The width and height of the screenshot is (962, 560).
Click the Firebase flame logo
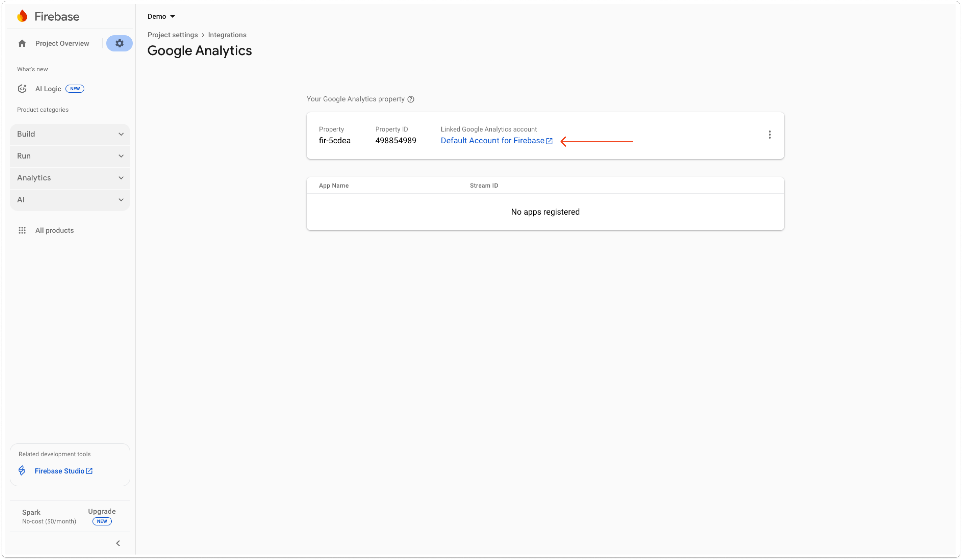click(22, 16)
